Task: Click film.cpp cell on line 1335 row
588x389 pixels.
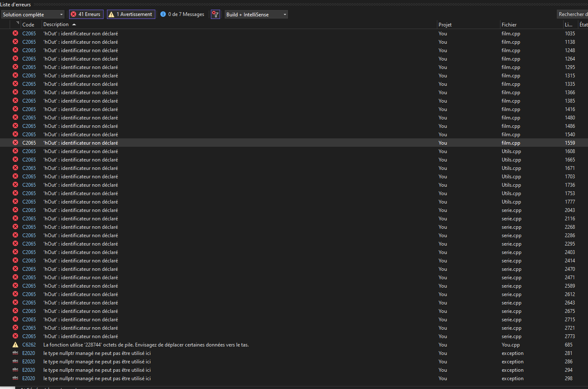Action: click(x=511, y=84)
